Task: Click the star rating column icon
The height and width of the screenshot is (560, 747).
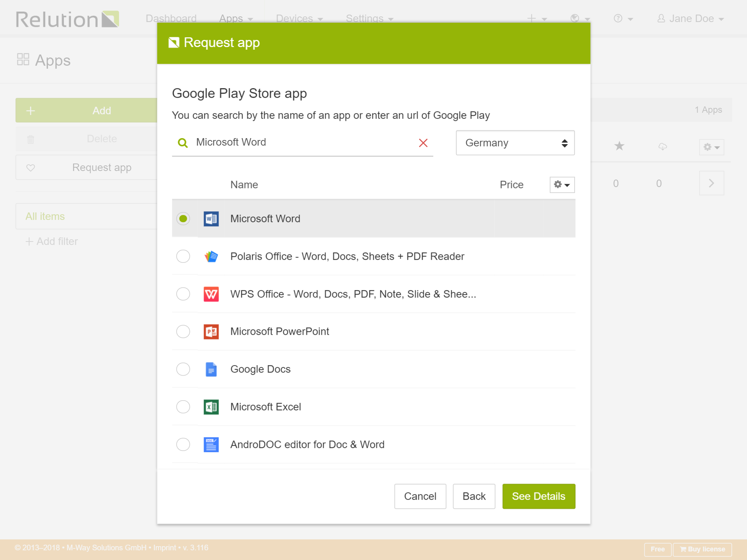Action: pyautogui.click(x=619, y=146)
